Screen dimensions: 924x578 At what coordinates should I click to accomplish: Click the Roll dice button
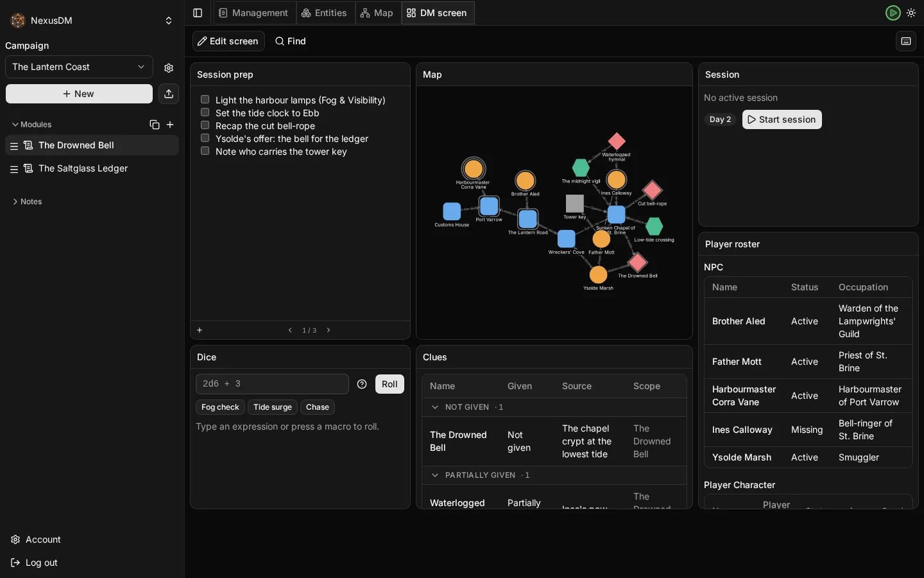click(x=389, y=384)
